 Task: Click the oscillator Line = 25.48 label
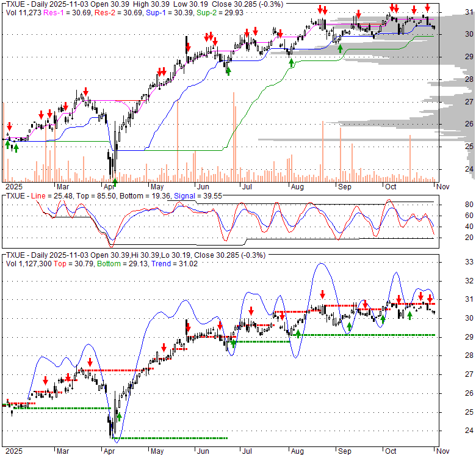[52, 196]
